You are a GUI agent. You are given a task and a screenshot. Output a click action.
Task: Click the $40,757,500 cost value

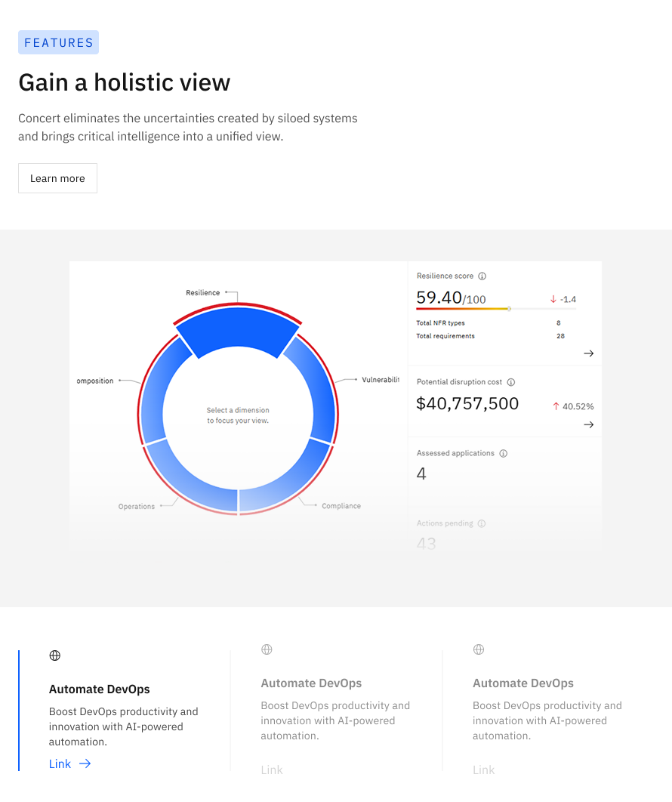[x=467, y=403]
